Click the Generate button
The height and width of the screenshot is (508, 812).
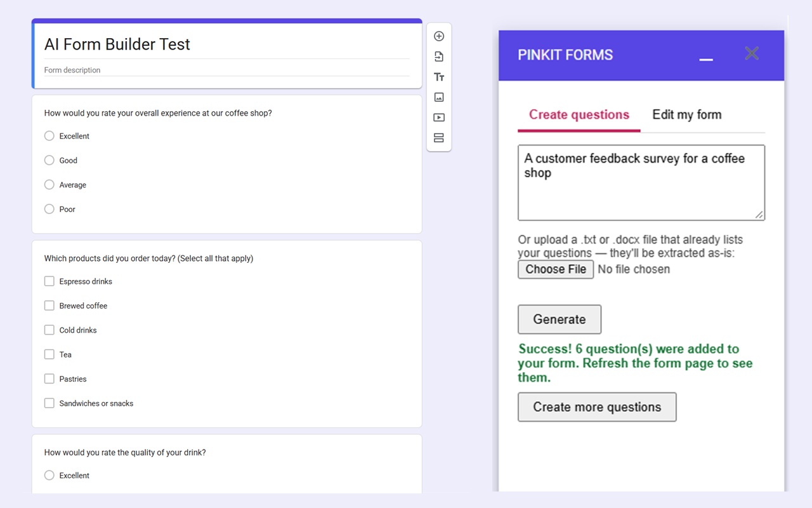click(560, 319)
